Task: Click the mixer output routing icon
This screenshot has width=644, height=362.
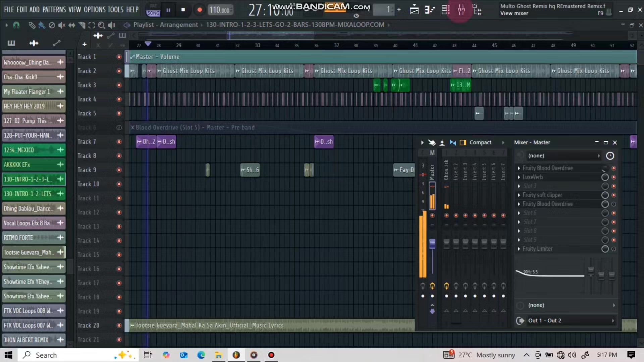Action: point(520,321)
